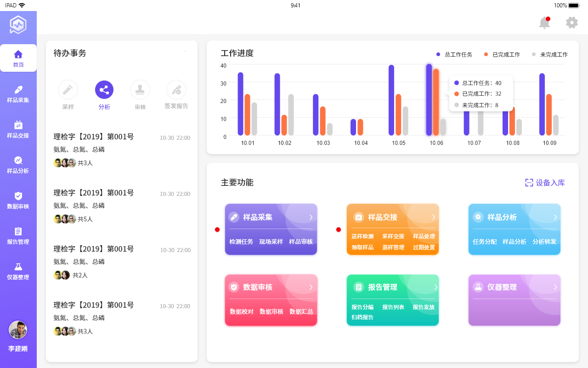Open the notification bell icon
The height and width of the screenshot is (368, 588).
(x=544, y=23)
